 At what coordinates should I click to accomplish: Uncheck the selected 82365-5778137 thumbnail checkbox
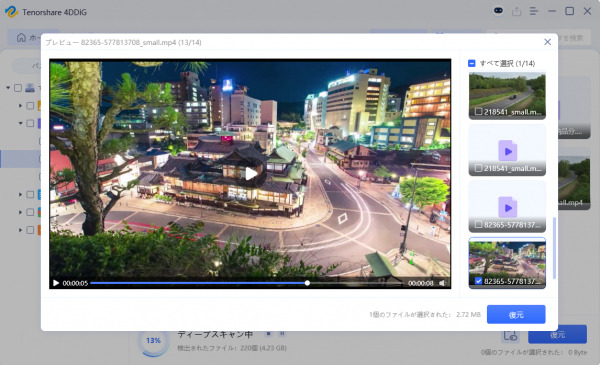click(478, 281)
